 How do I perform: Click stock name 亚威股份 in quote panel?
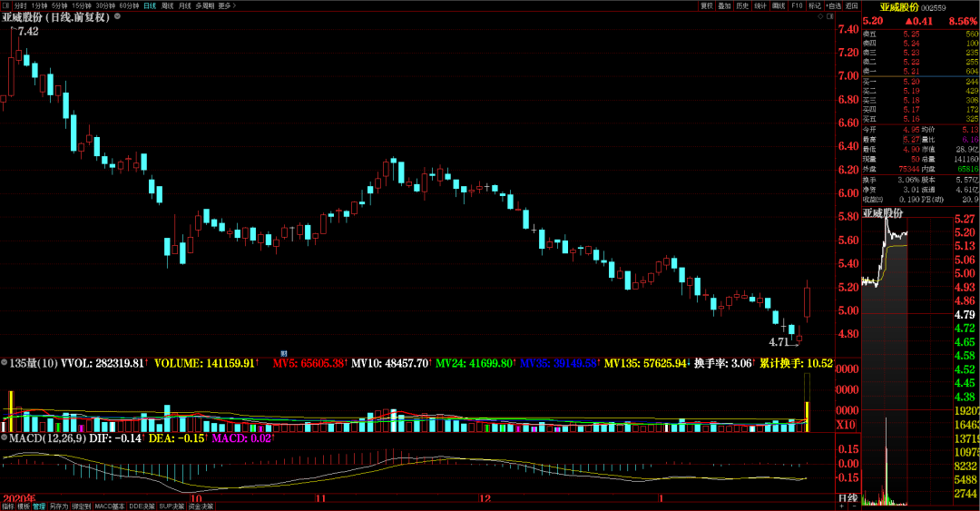click(899, 7)
